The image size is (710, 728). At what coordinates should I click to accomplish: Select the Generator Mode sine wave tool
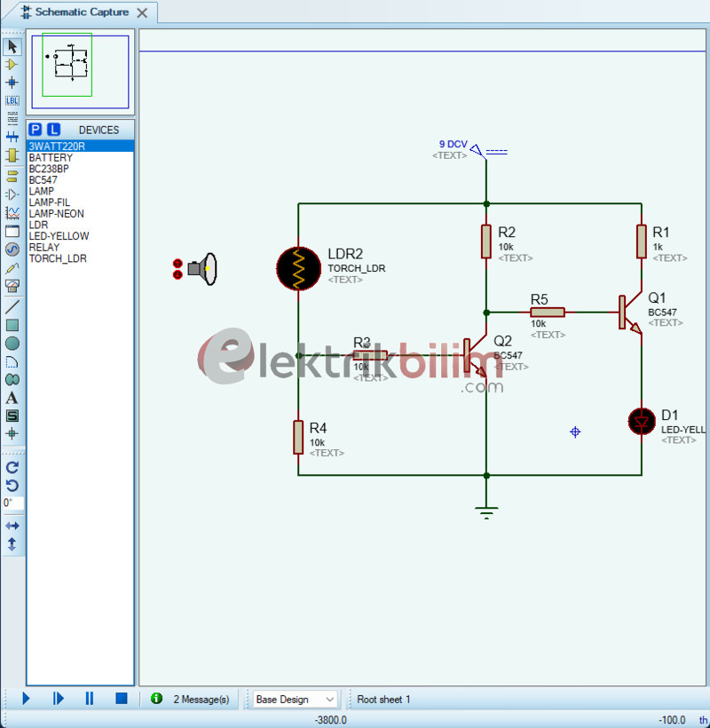(x=12, y=249)
